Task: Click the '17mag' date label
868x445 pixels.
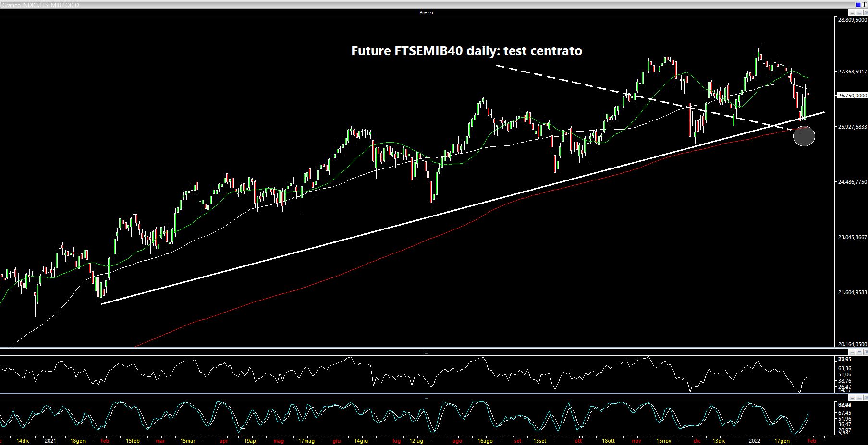Action: coord(306,441)
